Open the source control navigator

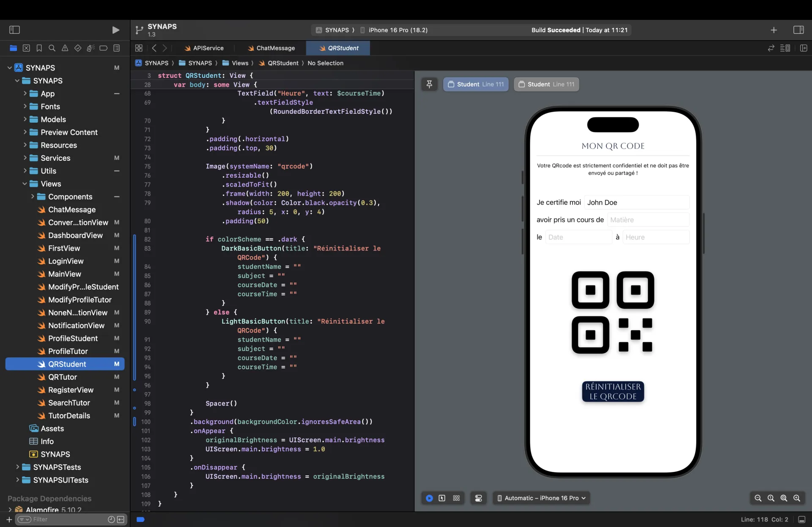click(26, 48)
